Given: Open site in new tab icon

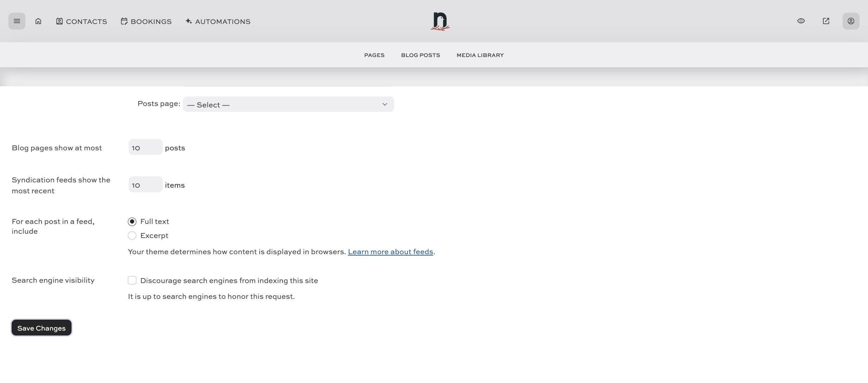Looking at the screenshot, I should (826, 21).
